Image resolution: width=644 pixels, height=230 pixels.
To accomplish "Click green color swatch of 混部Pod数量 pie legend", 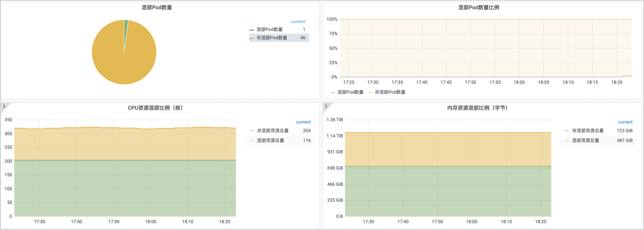I will coord(251,30).
